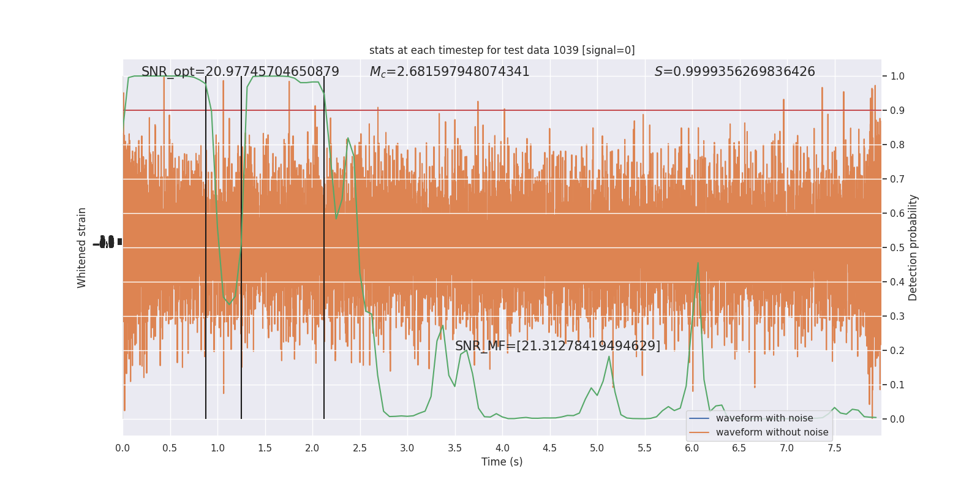The image size is (980, 490).
Task: Select the time axis tick label 6.5
Action: click(739, 448)
